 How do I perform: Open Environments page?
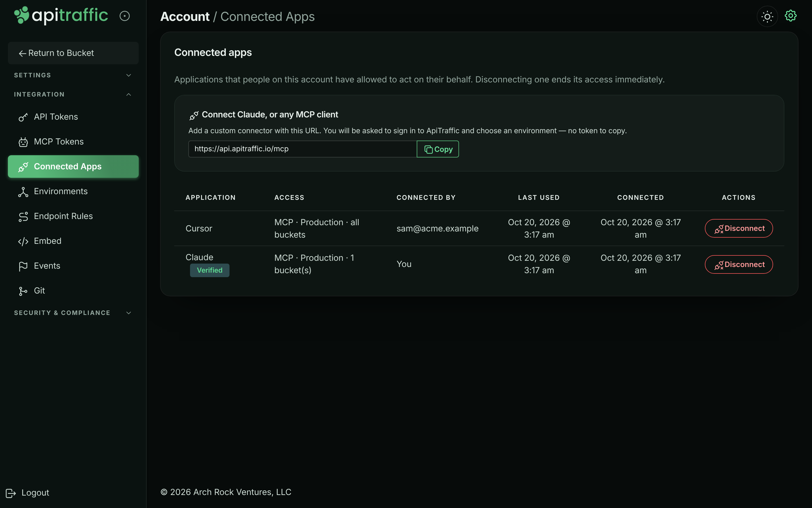(73, 192)
